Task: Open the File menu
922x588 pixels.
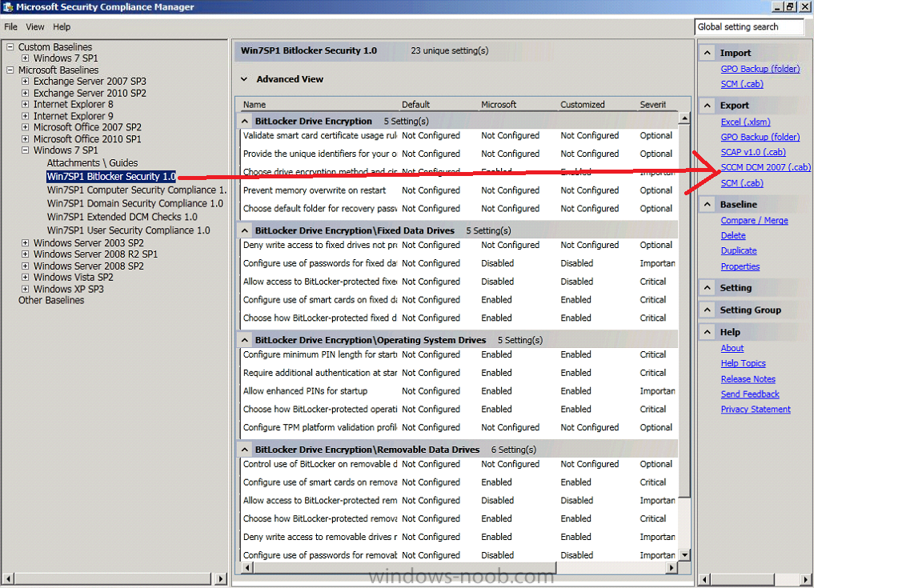Action: pos(10,27)
